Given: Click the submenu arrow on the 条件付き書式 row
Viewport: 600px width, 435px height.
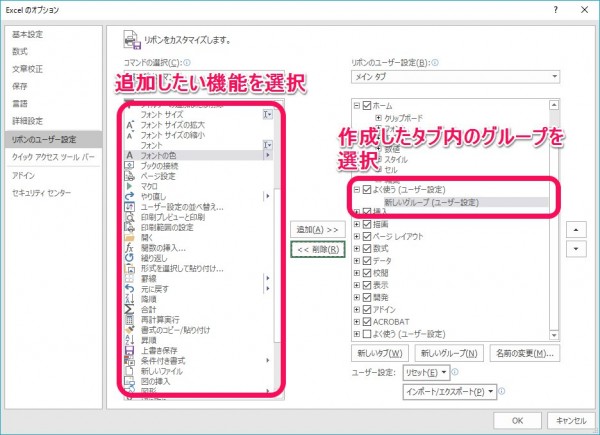Looking at the screenshot, I should click(x=267, y=360).
